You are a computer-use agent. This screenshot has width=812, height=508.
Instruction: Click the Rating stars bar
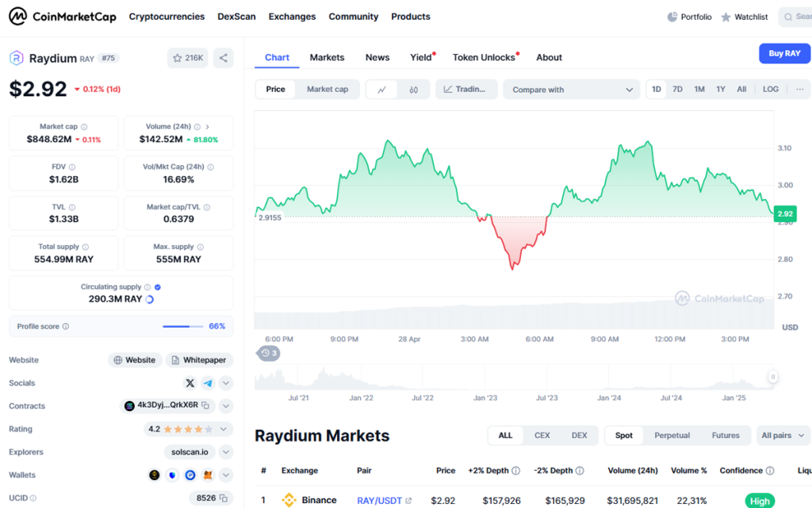(188, 429)
